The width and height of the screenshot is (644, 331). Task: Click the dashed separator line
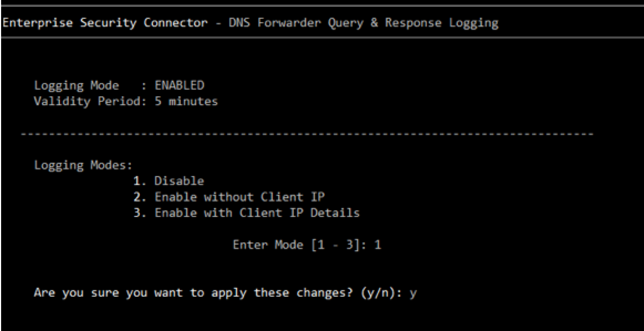pyautogui.click(x=306, y=134)
